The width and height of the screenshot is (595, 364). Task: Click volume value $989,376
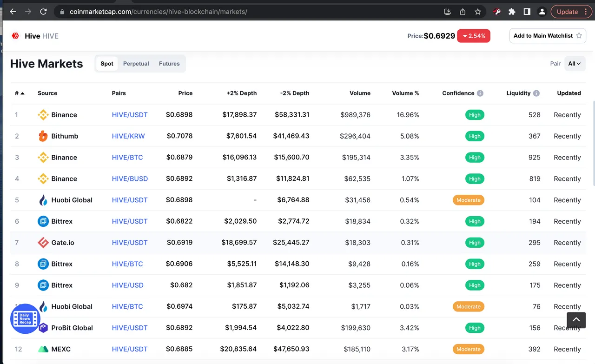pos(356,115)
